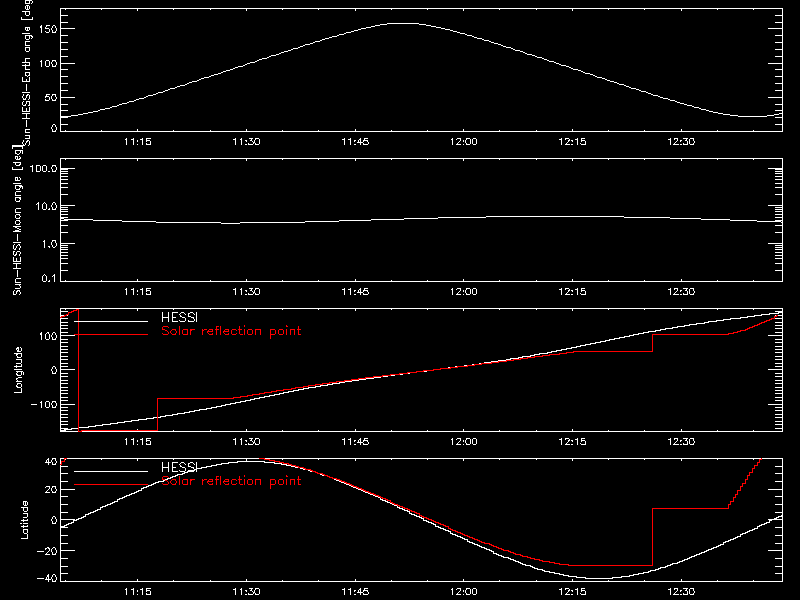Click 12:15 time label under Earth angle plot
This screenshot has width=800, height=600.
tap(572, 142)
